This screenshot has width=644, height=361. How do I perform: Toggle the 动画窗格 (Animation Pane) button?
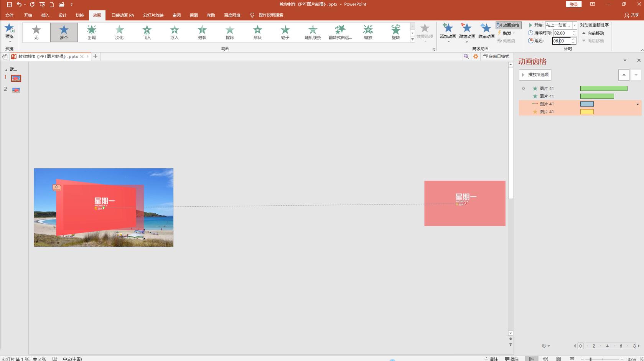click(508, 25)
